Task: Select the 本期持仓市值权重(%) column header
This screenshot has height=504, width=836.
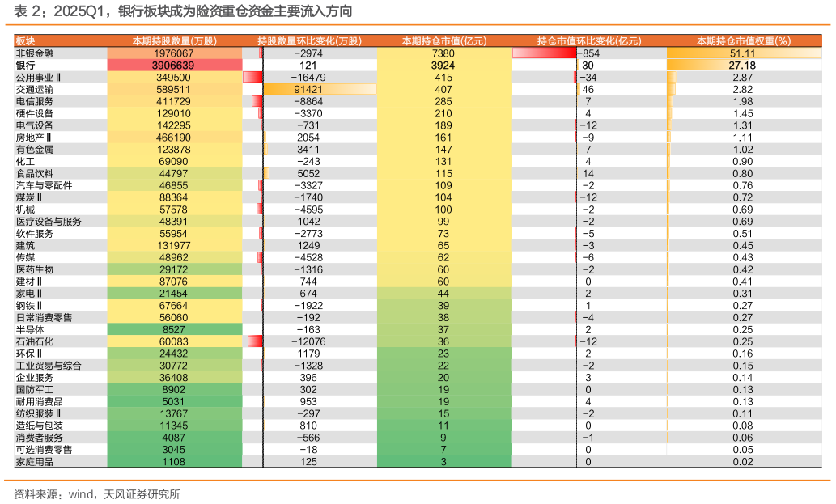Action: click(743, 40)
